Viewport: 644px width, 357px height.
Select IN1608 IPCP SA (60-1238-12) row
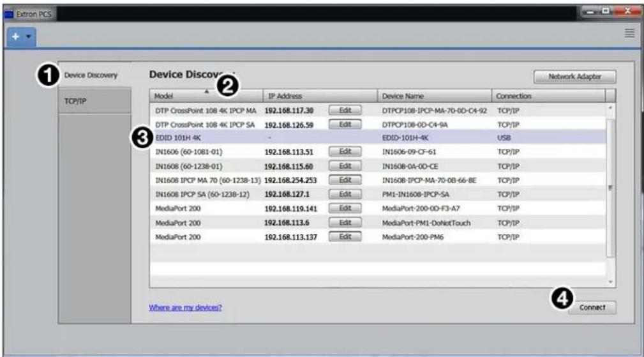click(378, 194)
